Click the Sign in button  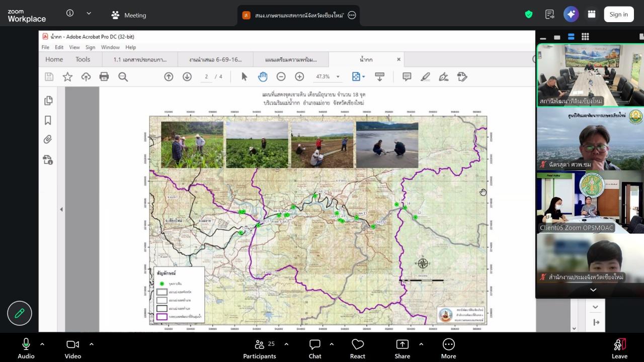pyautogui.click(x=618, y=15)
